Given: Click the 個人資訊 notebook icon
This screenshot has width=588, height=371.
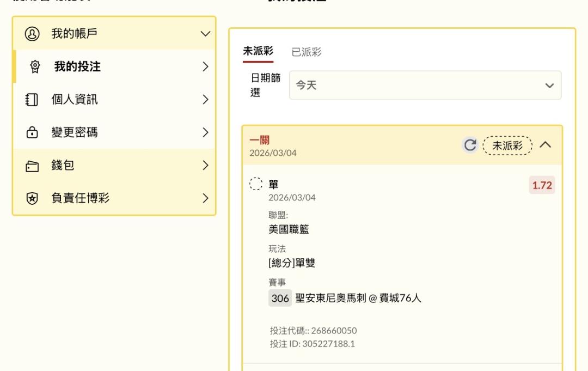Looking at the screenshot, I should [x=32, y=100].
